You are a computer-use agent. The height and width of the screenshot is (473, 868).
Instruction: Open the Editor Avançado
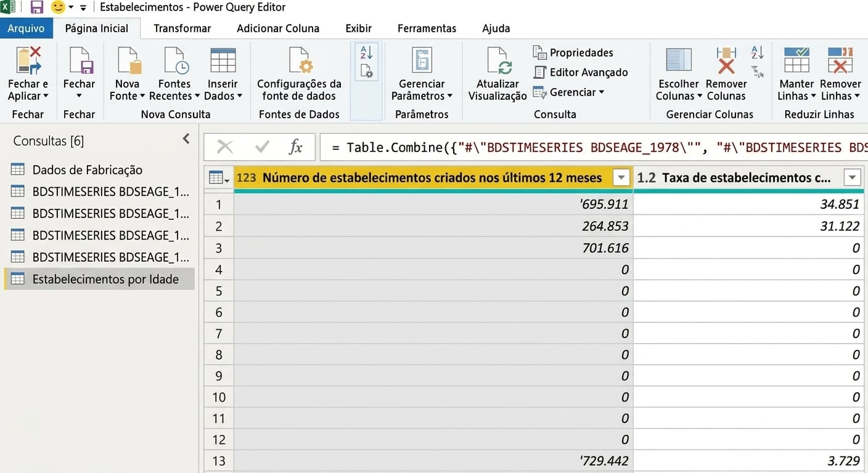580,72
